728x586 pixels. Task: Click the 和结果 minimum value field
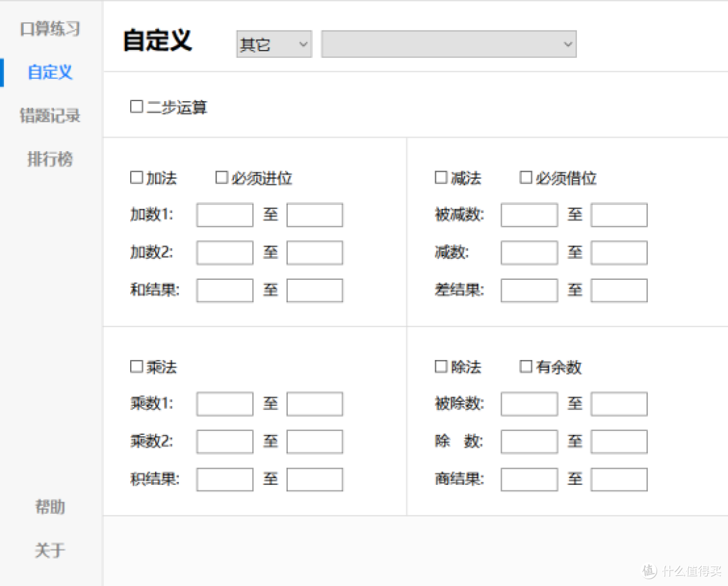pyautogui.click(x=224, y=290)
